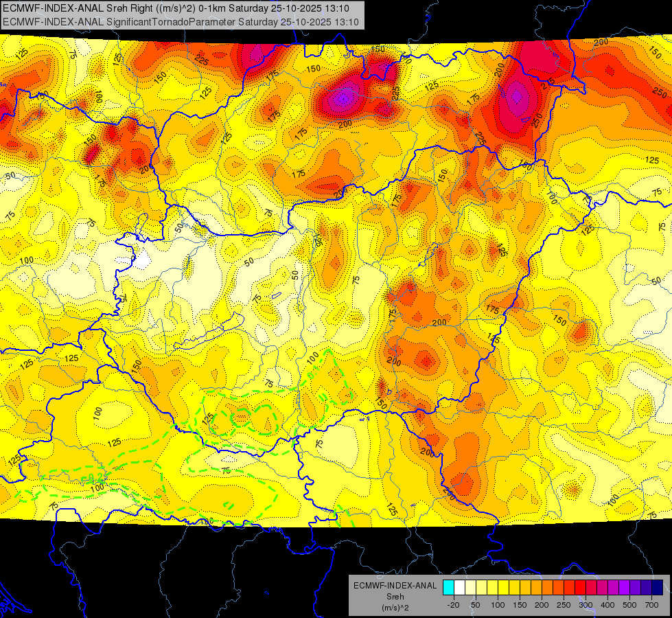Click the SignificantTornadoParameter title line
The width and height of the screenshot is (672, 618).
[x=181, y=22]
